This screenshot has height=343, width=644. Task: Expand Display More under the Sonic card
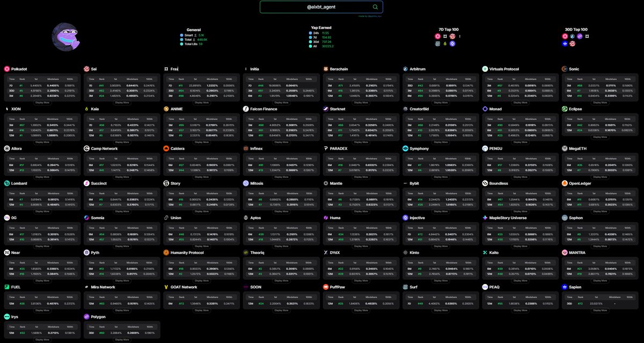(600, 102)
